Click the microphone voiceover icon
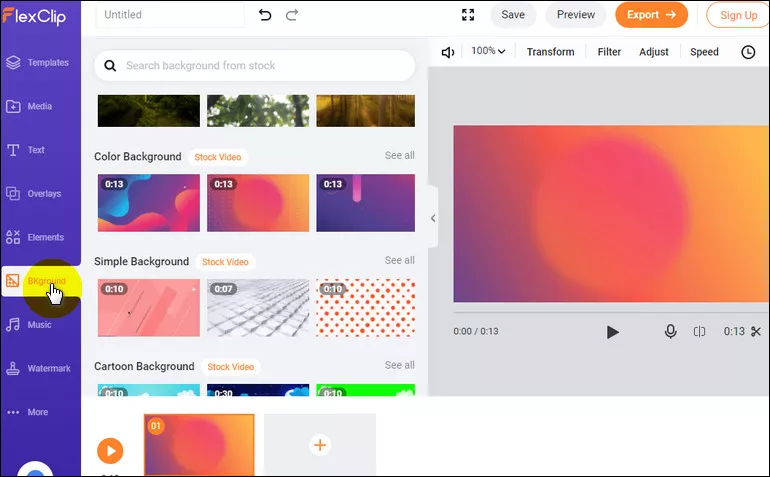 point(670,332)
